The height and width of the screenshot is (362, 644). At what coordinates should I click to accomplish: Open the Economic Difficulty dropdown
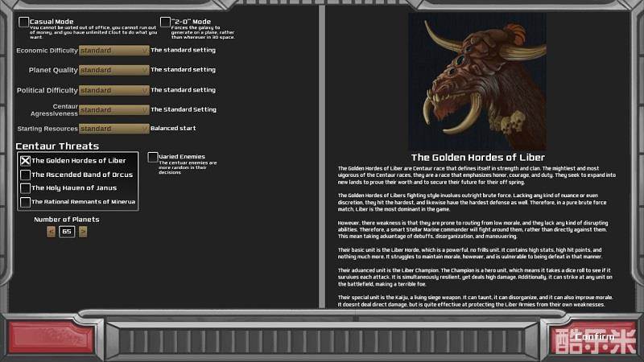pos(114,50)
